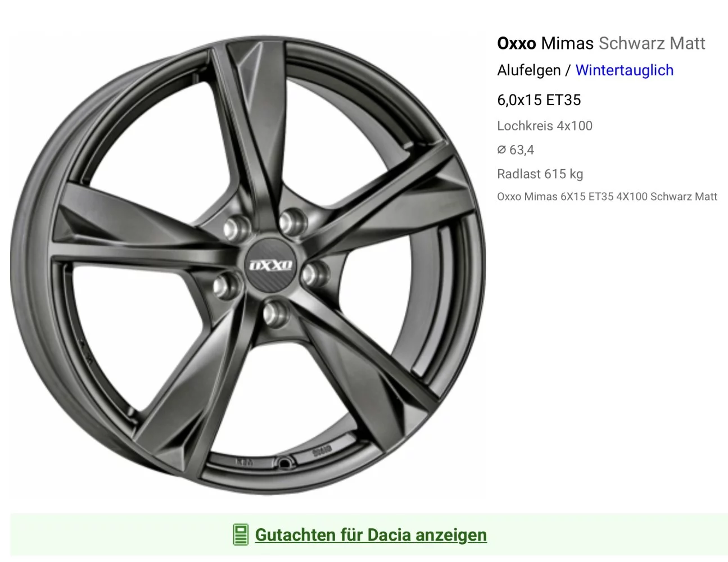Select the Oxxo Mimas Schwarz Matt title
This screenshot has width=728, height=562.
click(601, 43)
